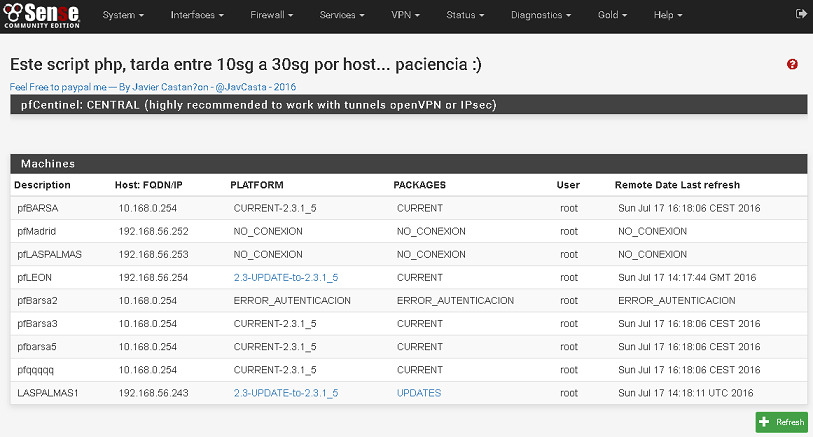This screenshot has width=813, height=437.
Task: Expand the Firewall menu
Action: click(272, 15)
